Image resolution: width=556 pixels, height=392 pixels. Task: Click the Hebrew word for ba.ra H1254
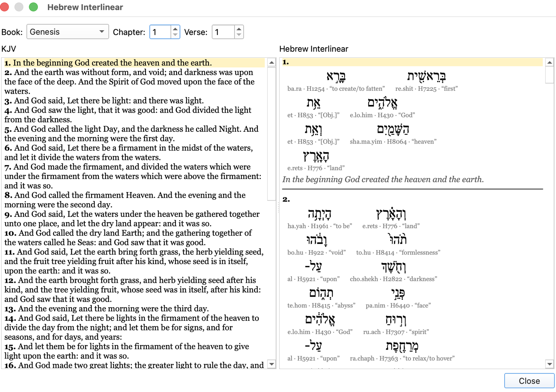pos(336,76)
